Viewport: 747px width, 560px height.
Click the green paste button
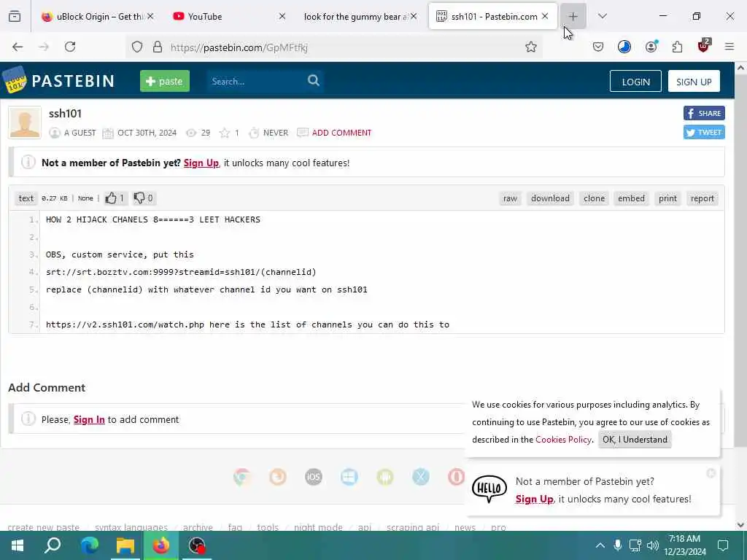164,81
